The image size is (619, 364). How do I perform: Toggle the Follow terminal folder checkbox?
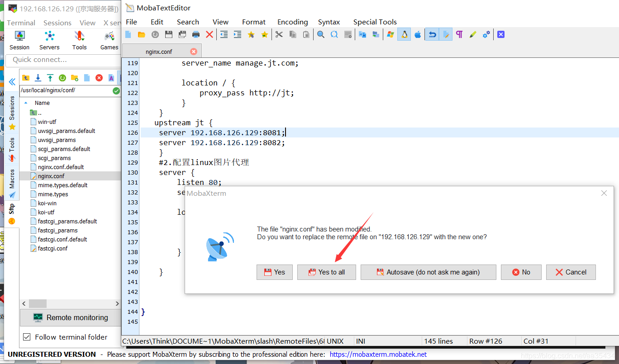tap(27, 337)
